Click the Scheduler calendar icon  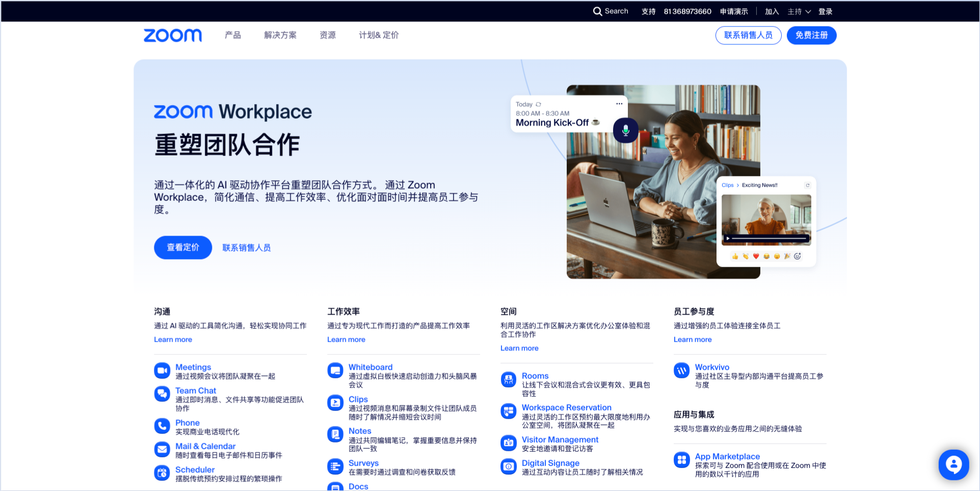162,473
